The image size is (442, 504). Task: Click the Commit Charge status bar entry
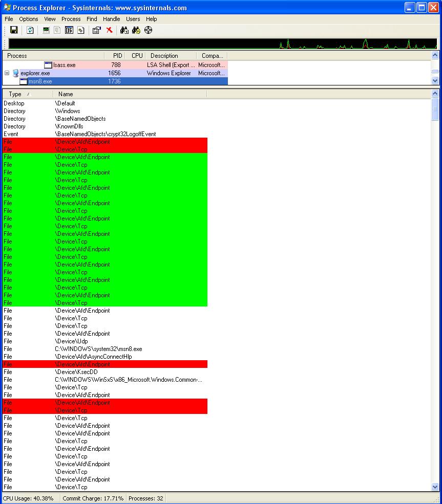pos(93,498)
